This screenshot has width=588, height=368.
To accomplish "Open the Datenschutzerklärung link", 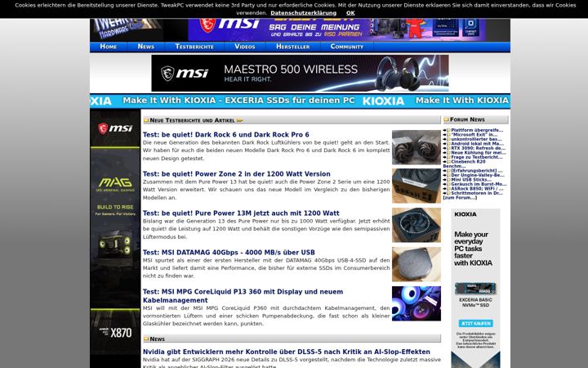I will pos(303,13).
